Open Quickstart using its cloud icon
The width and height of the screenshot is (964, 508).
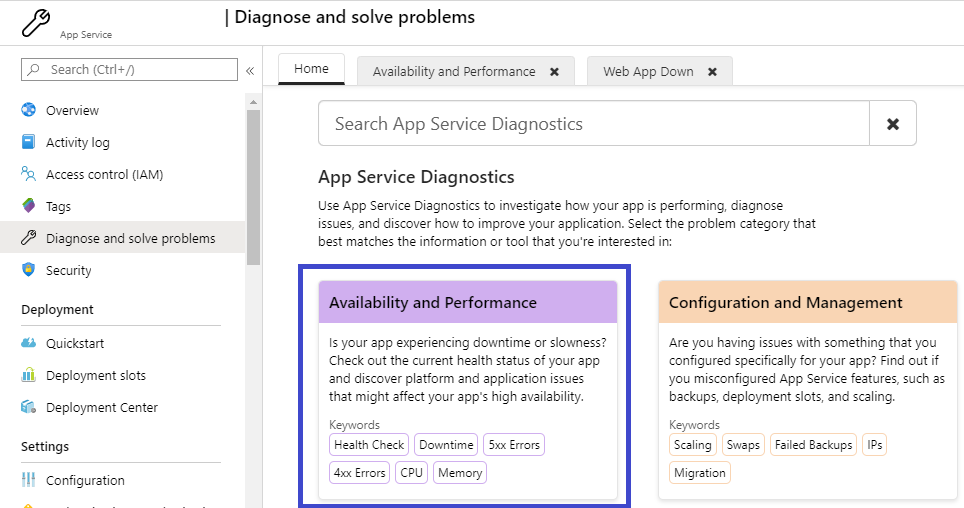(x=29, y=343)
